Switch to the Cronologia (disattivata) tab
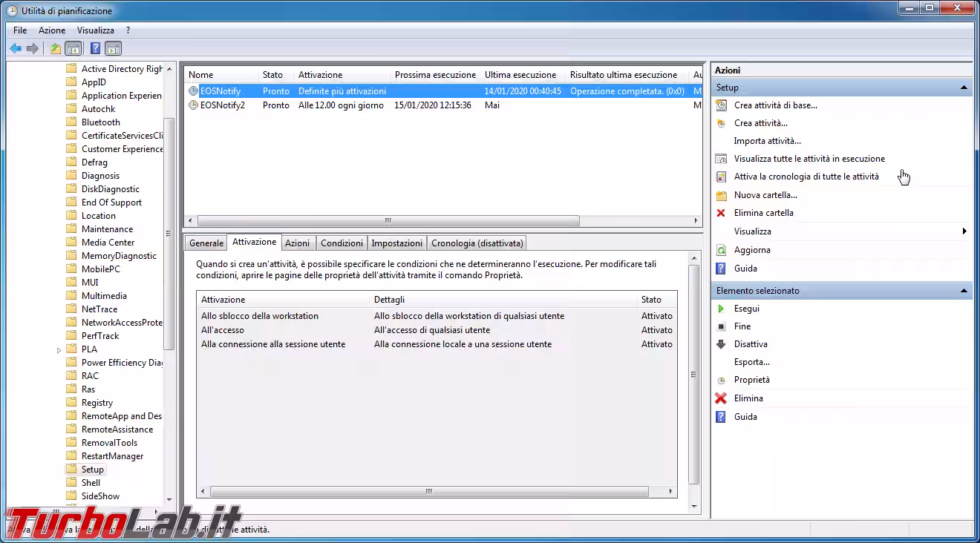The height and width of the screenshot is (543, 980). click(x=477, y=243)
